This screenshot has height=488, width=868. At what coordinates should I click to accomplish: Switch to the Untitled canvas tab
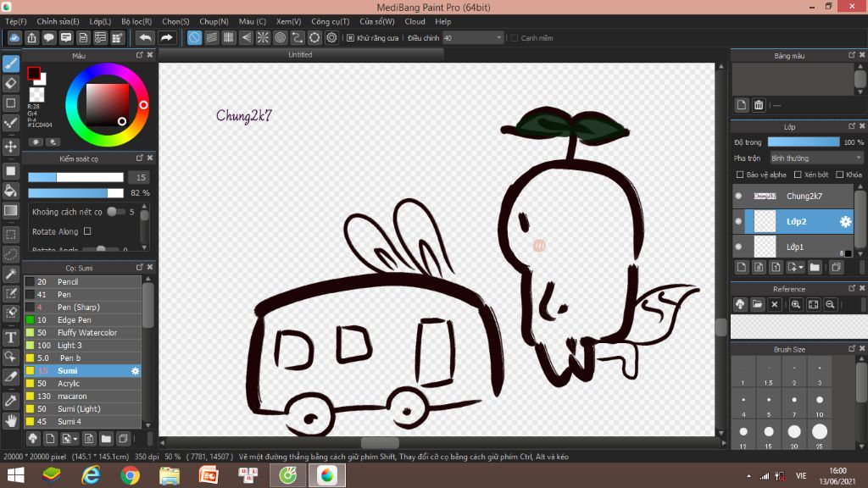click(x=301, y=55)
